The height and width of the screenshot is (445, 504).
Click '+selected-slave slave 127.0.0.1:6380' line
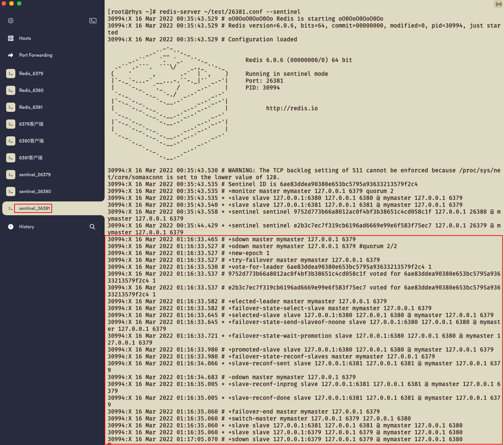coord(301,315)
